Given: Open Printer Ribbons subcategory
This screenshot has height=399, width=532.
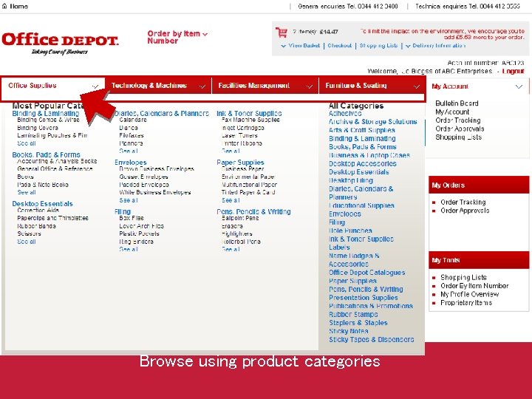Looking at the screenshot, I should [242, 143].
